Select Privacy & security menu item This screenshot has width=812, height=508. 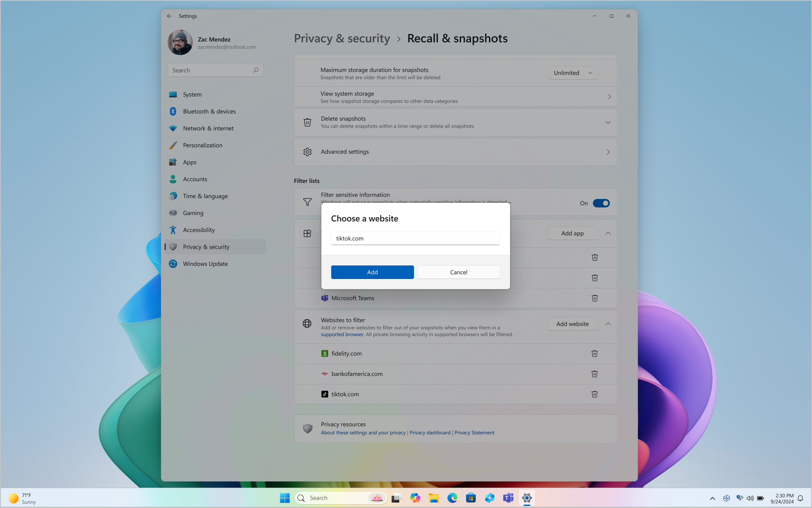click(206, 246)
